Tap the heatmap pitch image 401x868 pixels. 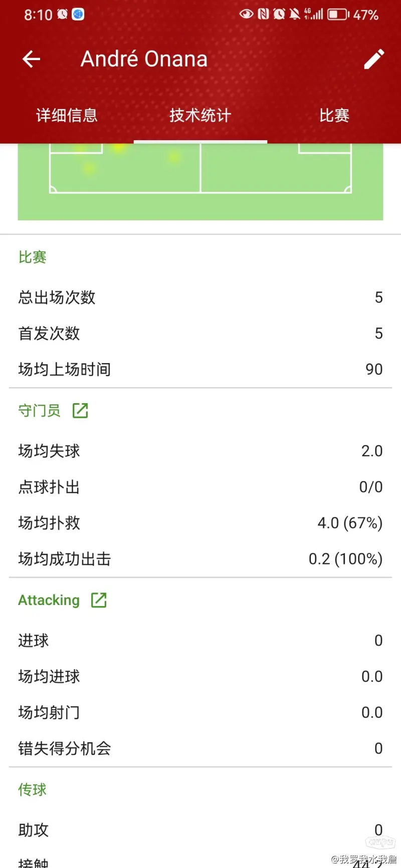pos(200,182)
